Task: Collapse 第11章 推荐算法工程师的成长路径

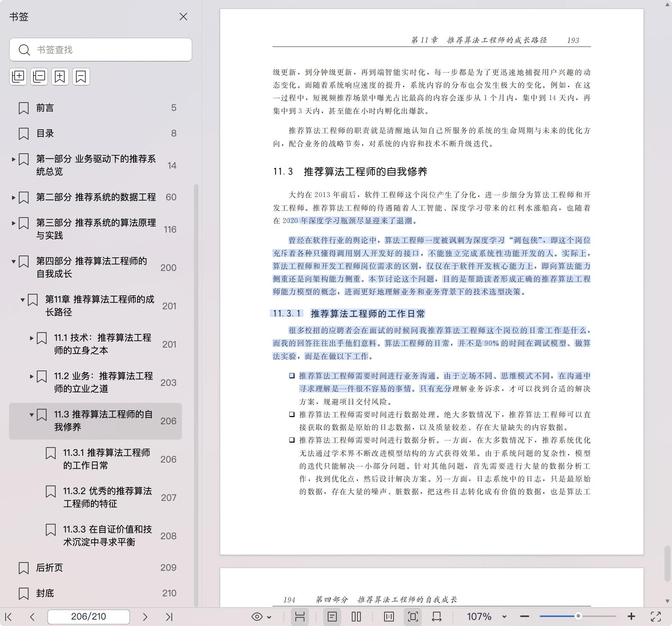Action: tap(23, 300)
